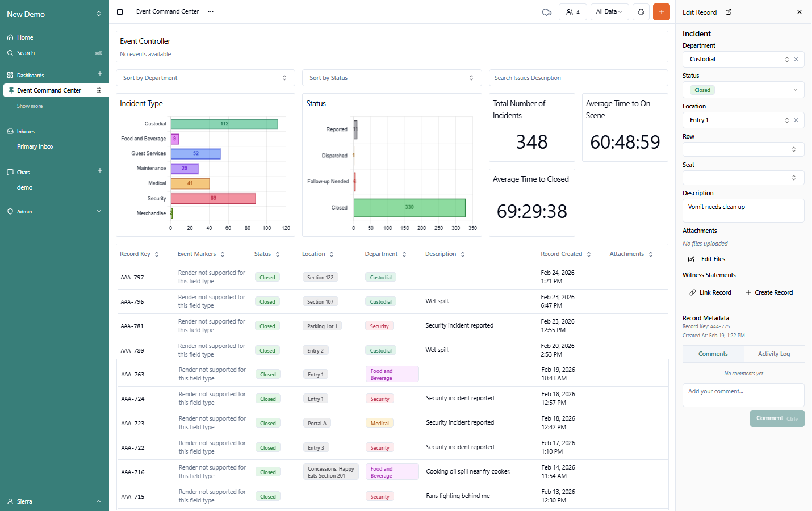Clear the Custodial department value
The height and width of the screenshot is (511, 812).
pos(796,60)
